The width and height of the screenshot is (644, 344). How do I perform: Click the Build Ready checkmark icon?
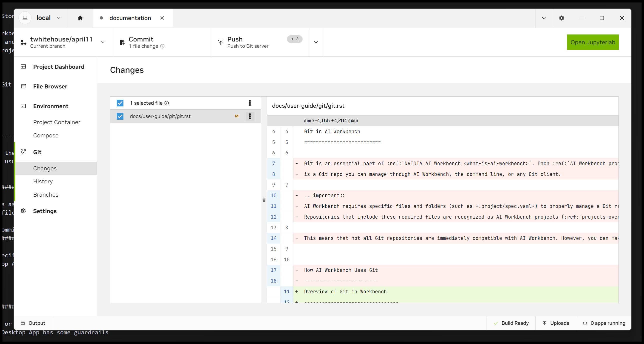pos(496,323)
